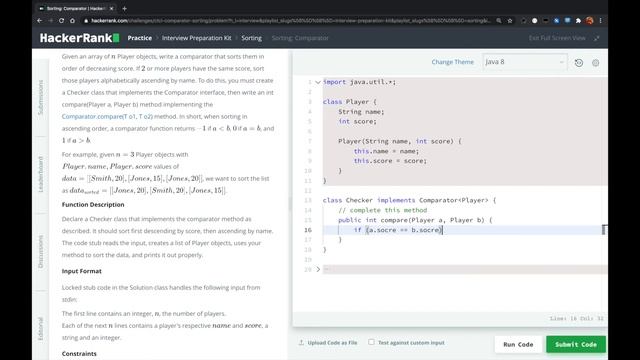Open the Sorting breadcrumb link

pos(251,38)
